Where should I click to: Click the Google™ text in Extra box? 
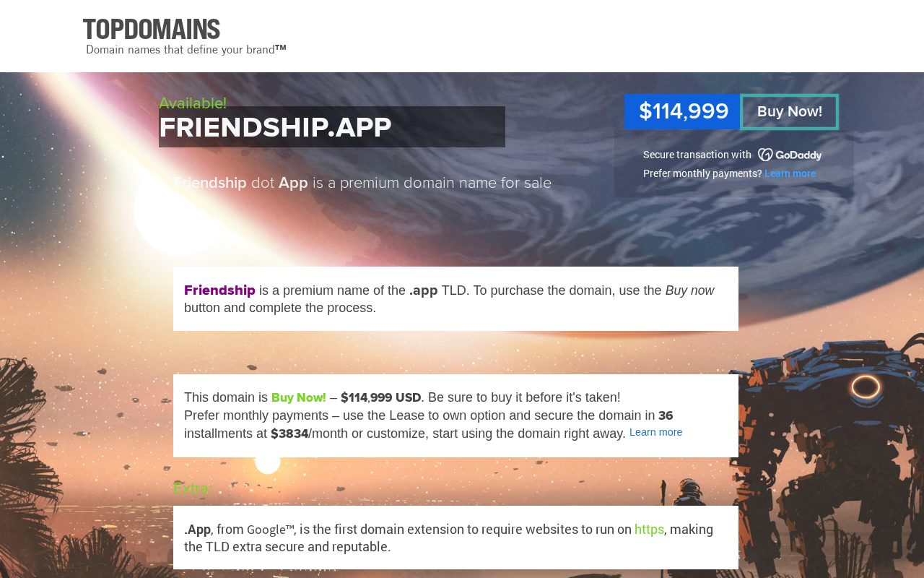click(270, 530)
